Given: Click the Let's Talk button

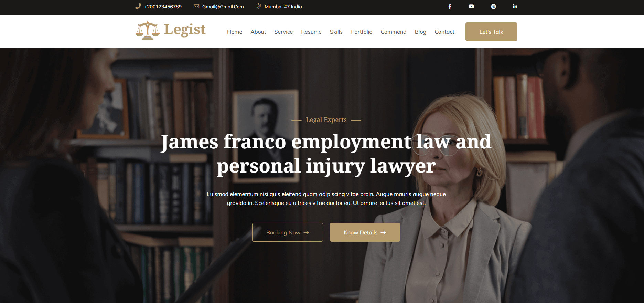Looking at the screenshot, I should (x=491, y=32).
